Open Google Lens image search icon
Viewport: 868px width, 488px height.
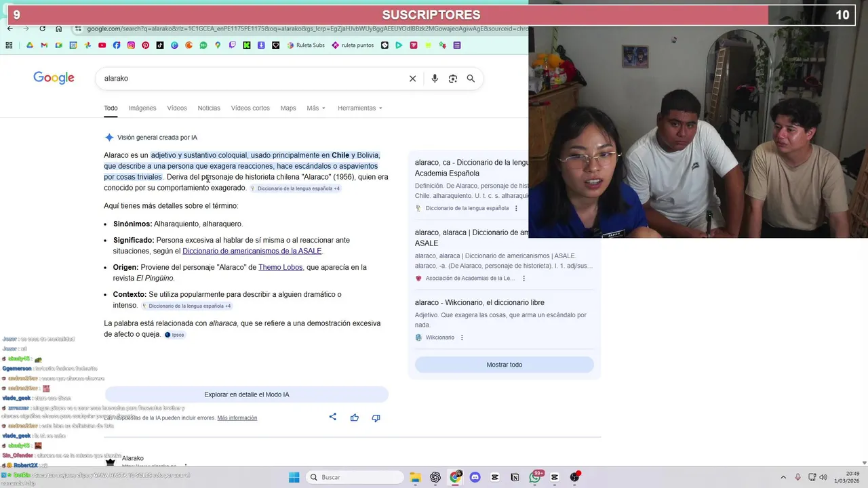tap(453, 79)
